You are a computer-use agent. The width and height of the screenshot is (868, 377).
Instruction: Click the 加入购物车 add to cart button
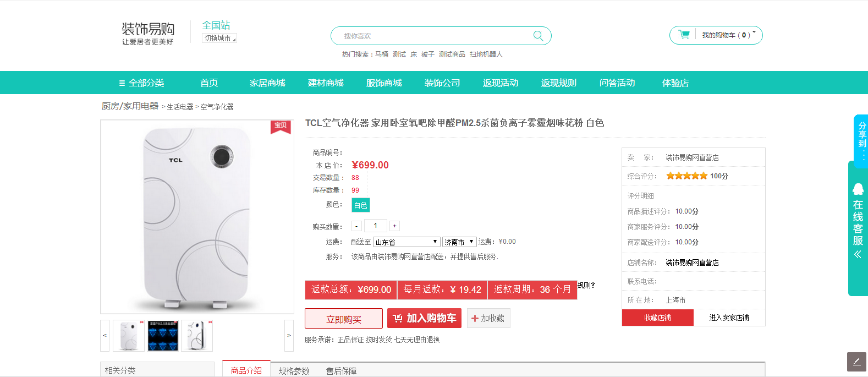425,318
